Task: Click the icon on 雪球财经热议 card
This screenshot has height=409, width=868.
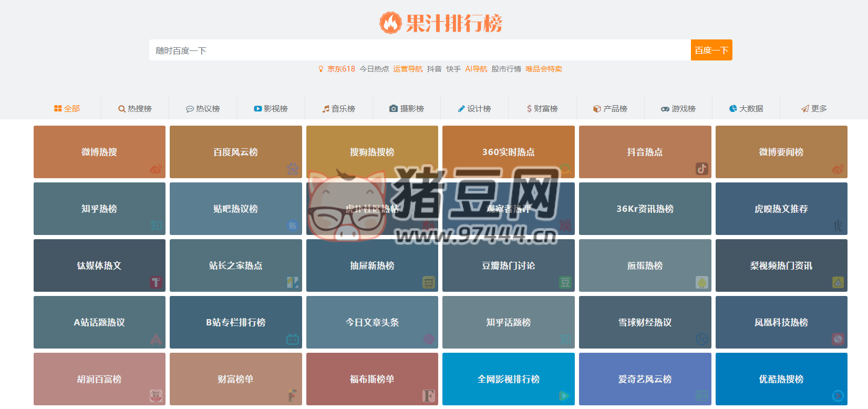Action: [x=702, y=339]
